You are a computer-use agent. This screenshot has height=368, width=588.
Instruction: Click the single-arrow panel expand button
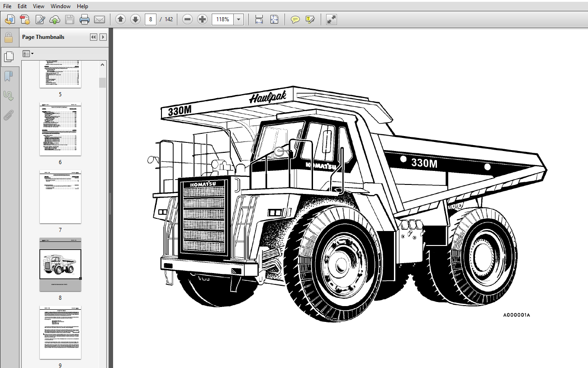103,37
